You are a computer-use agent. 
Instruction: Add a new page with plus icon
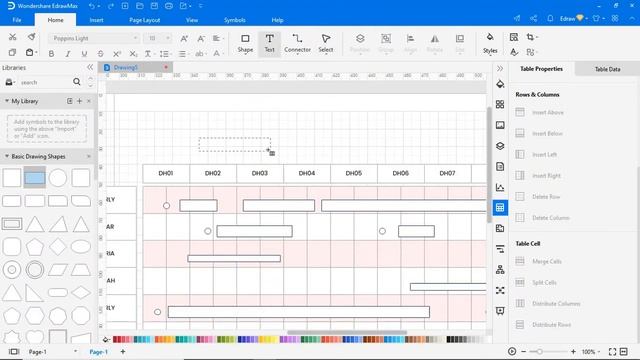(123, 351)
